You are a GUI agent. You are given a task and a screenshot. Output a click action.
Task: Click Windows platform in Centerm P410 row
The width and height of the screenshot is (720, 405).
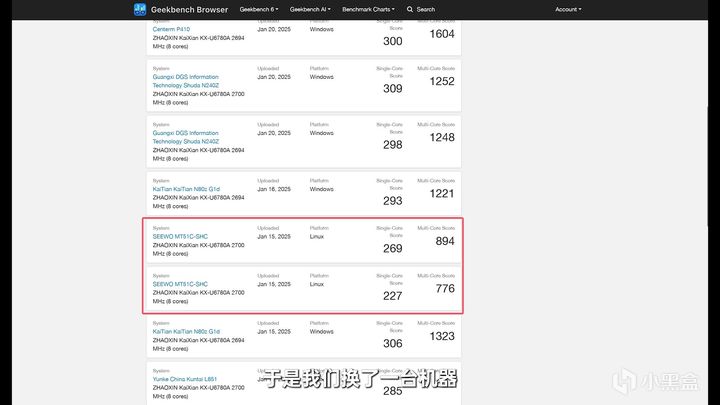coord(321,29)
